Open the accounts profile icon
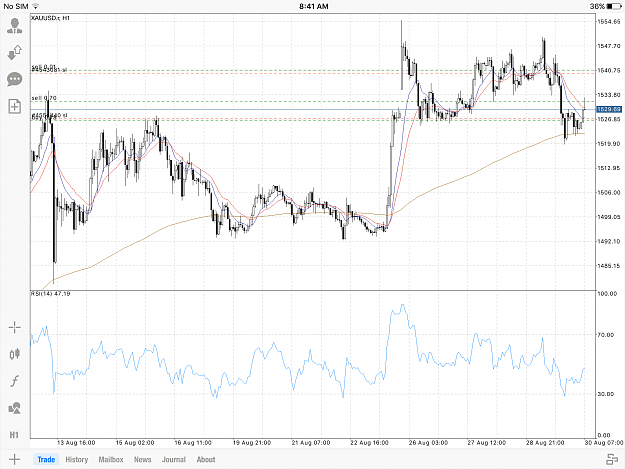The height and width of the screenshot is (469, 625). coord(15,26)
